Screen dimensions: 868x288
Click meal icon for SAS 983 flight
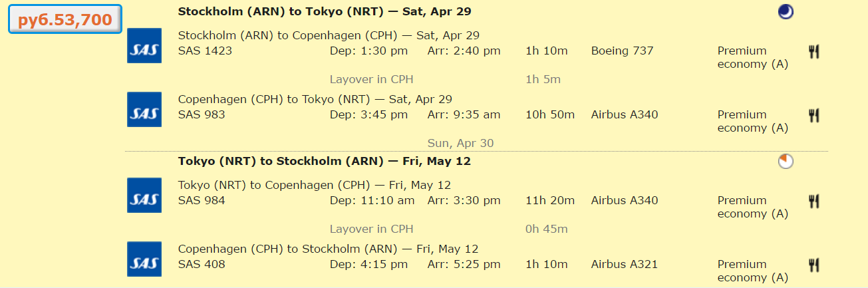(x=813, y=116)
